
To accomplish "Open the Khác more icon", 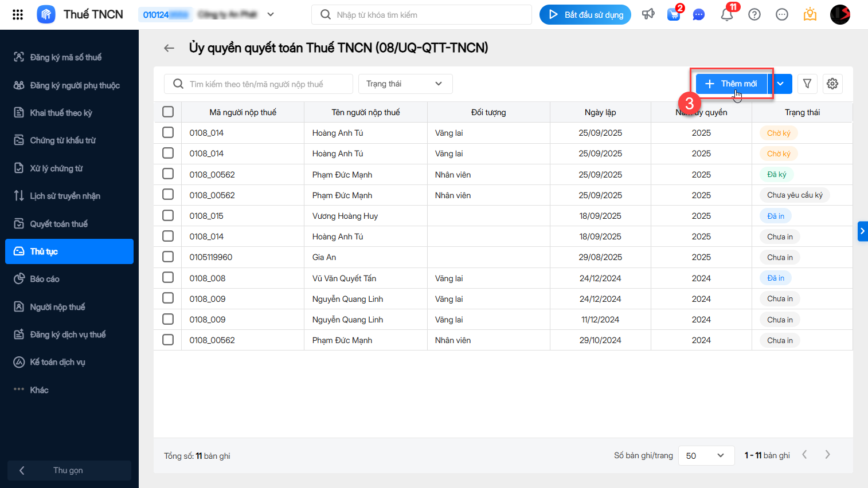I will pyautogui.click(x=19, y=389).
